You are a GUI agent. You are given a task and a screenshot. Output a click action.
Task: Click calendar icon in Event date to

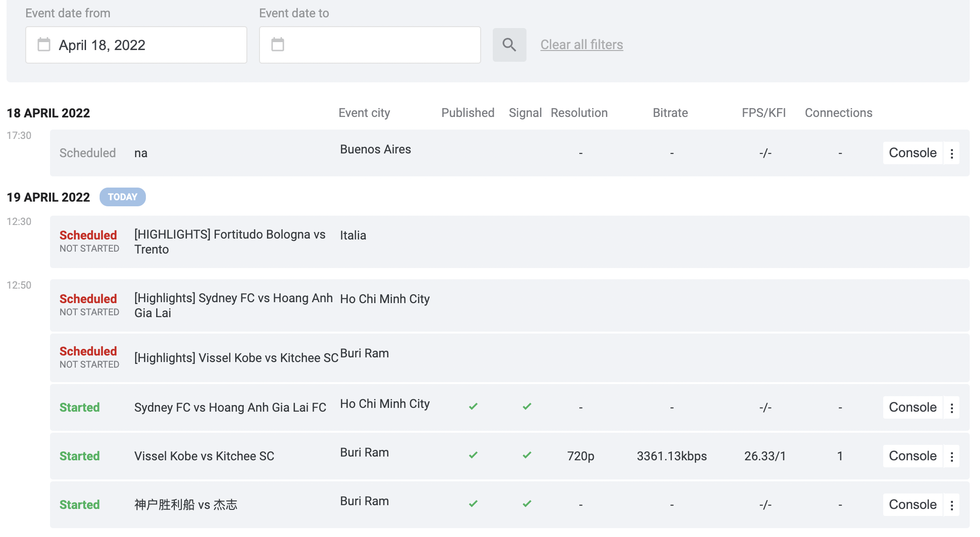278,45
